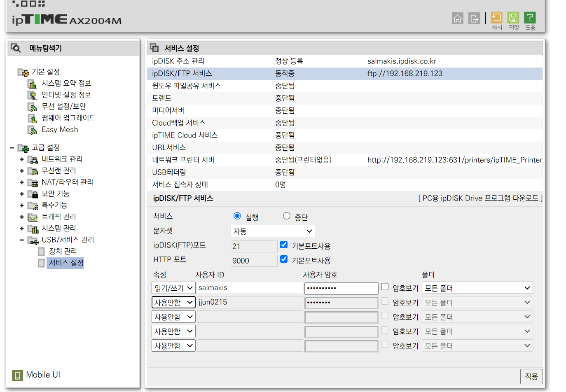Select the 중단 radio button
The image size is (566, 392).
click(x=287, y=216)
